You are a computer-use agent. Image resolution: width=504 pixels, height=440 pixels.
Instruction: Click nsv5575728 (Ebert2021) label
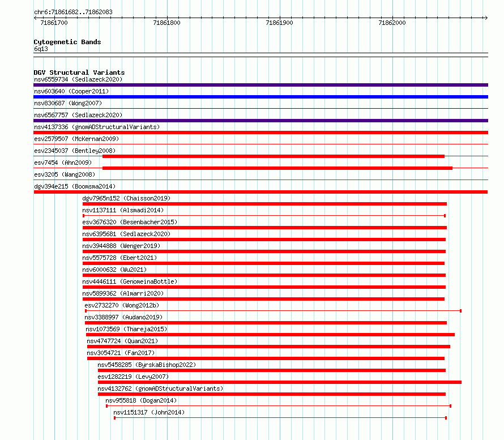[x=119, y=258]
